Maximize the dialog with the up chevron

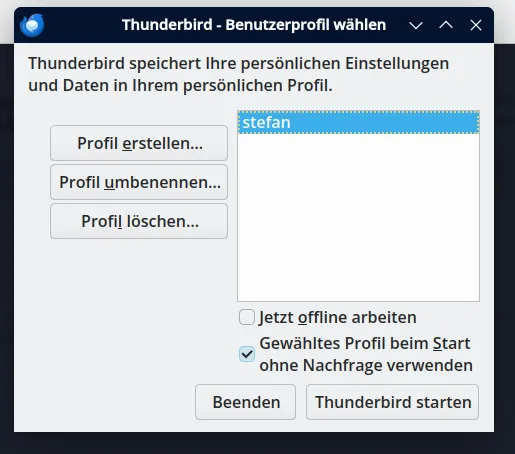(x=446, y=25)
